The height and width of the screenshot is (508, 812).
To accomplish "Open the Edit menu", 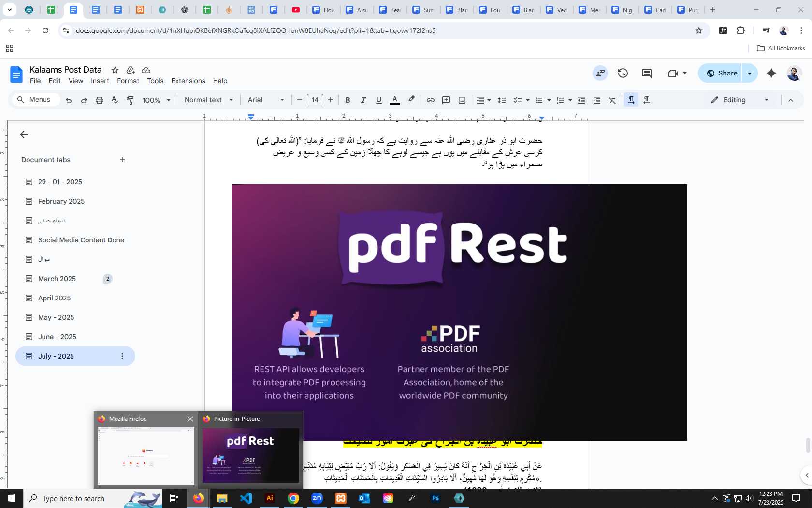I will point(55,81).
